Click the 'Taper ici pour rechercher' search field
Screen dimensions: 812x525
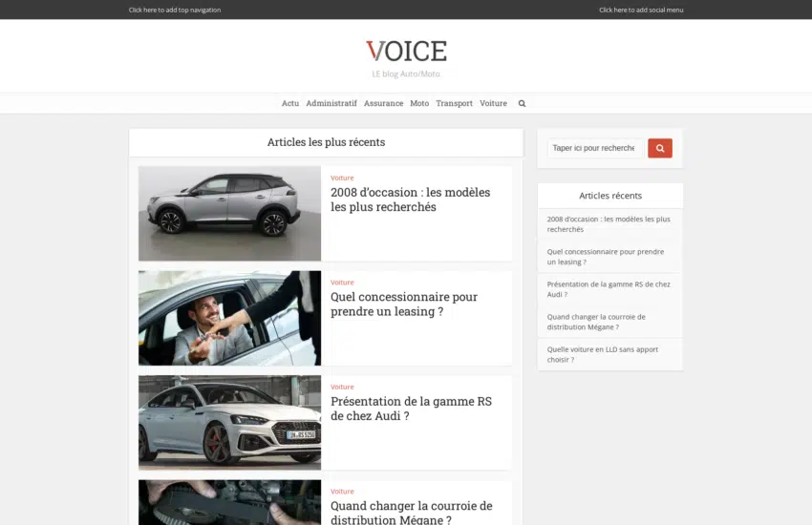[x=594, y=148]
